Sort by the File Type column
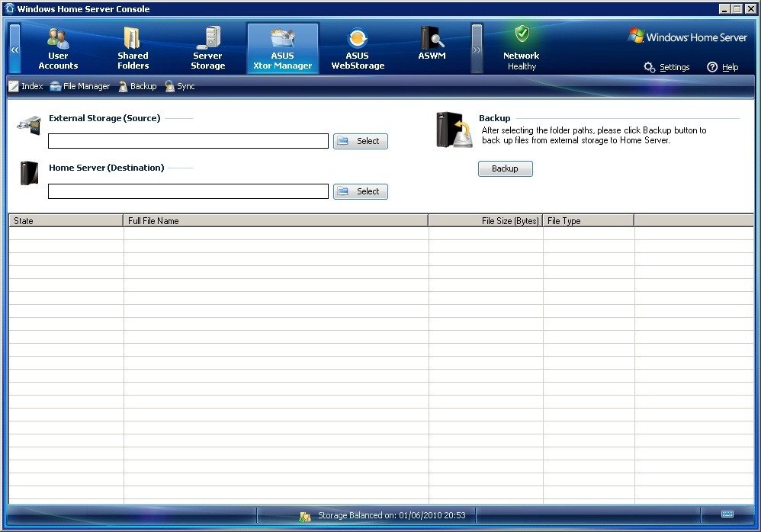The image size is (761, 532). pos(588,221)
